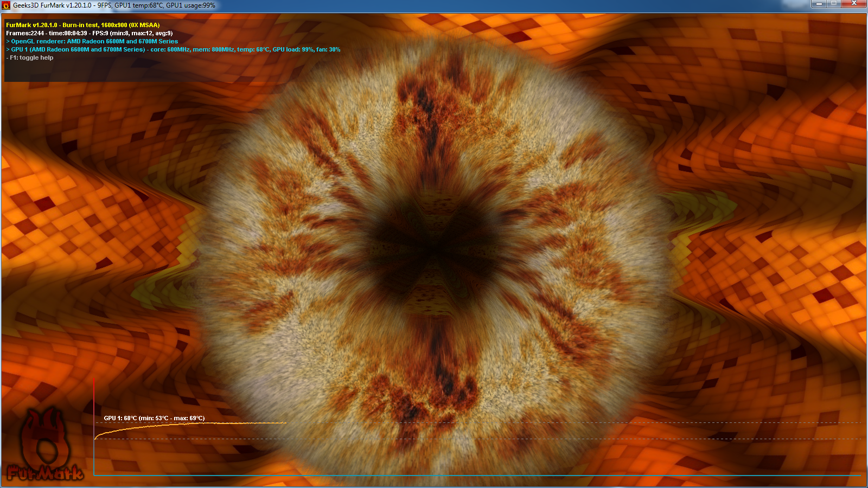Click the GPU 1 temperature graph label

[154, 418]
